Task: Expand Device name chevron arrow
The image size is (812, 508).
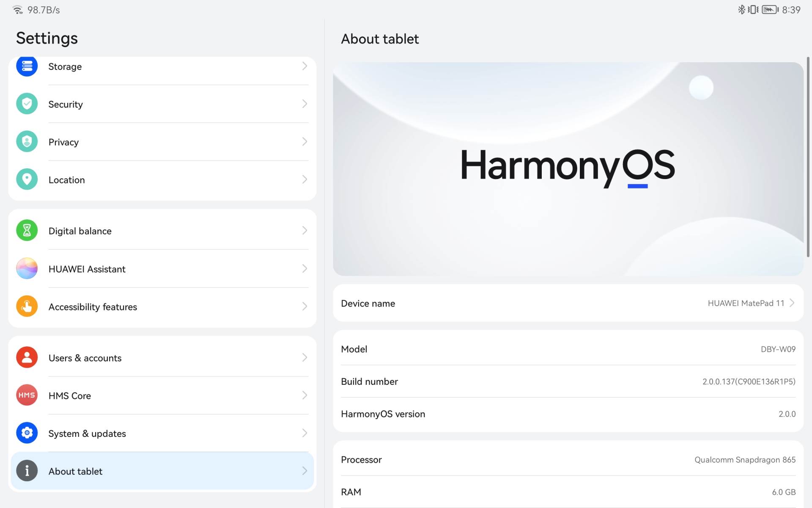Action: pos(792,303)
